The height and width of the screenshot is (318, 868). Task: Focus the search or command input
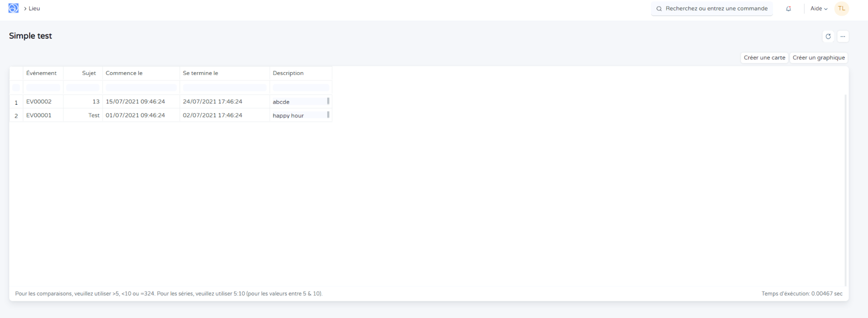coord(716,9)
